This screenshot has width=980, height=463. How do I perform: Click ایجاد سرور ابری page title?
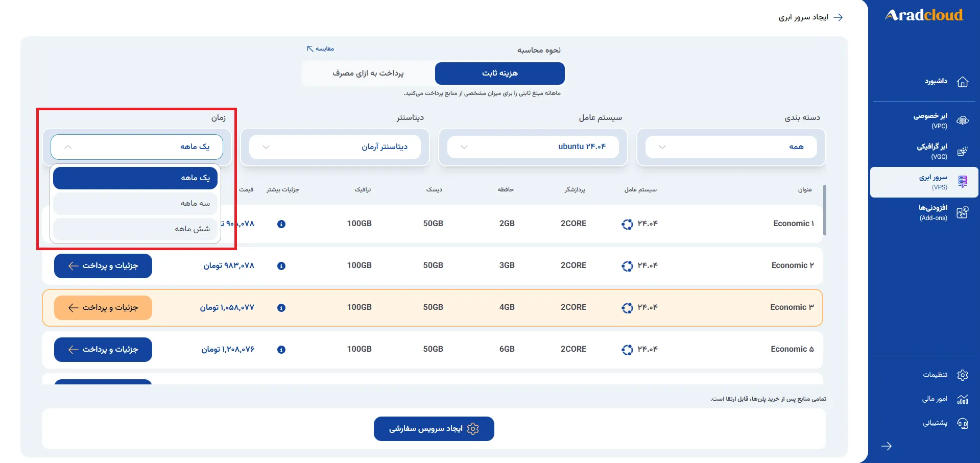point(803,17)
